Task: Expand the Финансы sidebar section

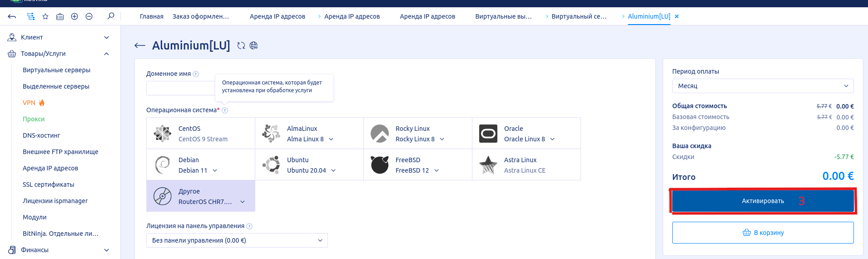Action: click(x=106, y=250)
